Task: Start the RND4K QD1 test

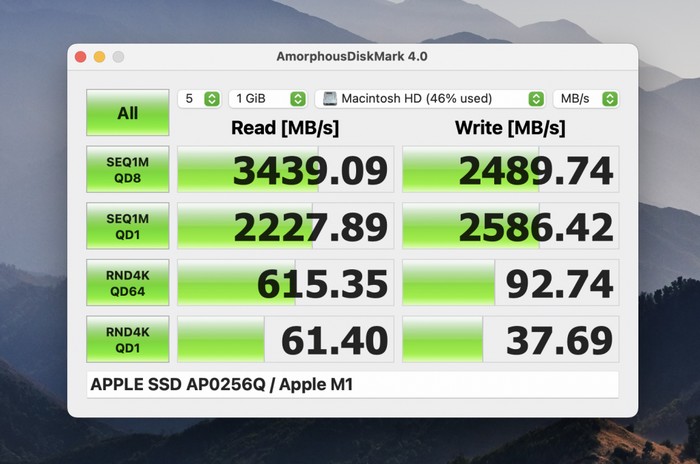Action: point(128,339)
